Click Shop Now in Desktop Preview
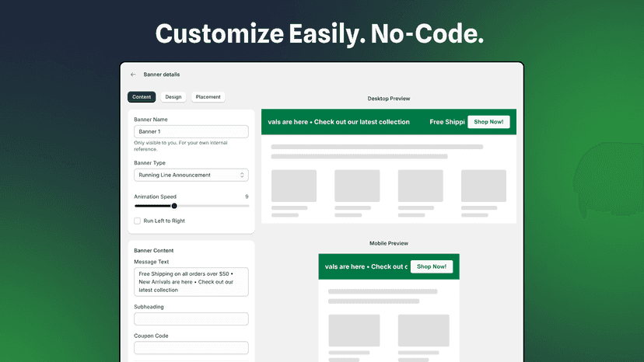644x362 pixels. (488, 122)
